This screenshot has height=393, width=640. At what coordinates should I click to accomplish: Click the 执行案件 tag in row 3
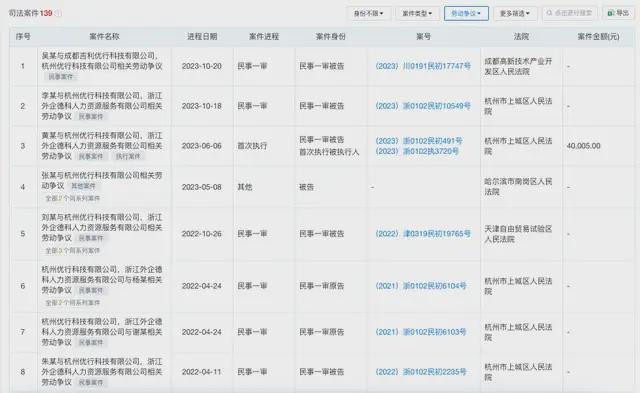coord(128,156)
